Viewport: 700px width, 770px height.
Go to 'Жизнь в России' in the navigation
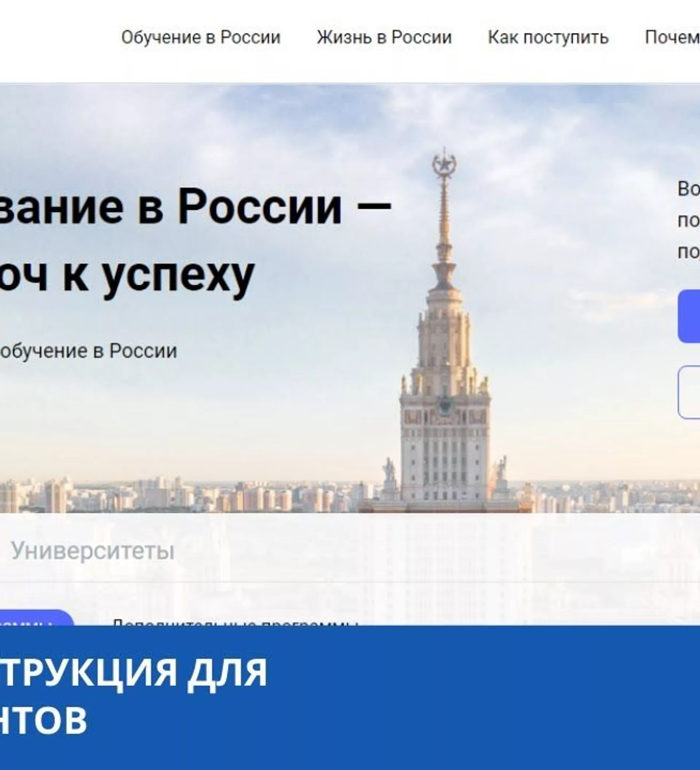[384, 38]
